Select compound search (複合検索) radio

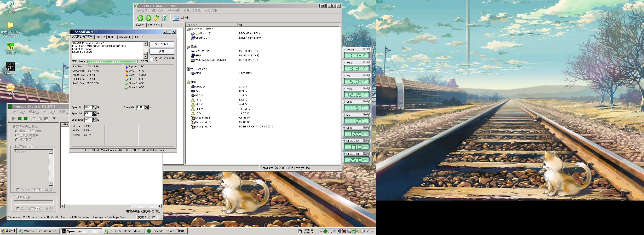tap(17, 140)
